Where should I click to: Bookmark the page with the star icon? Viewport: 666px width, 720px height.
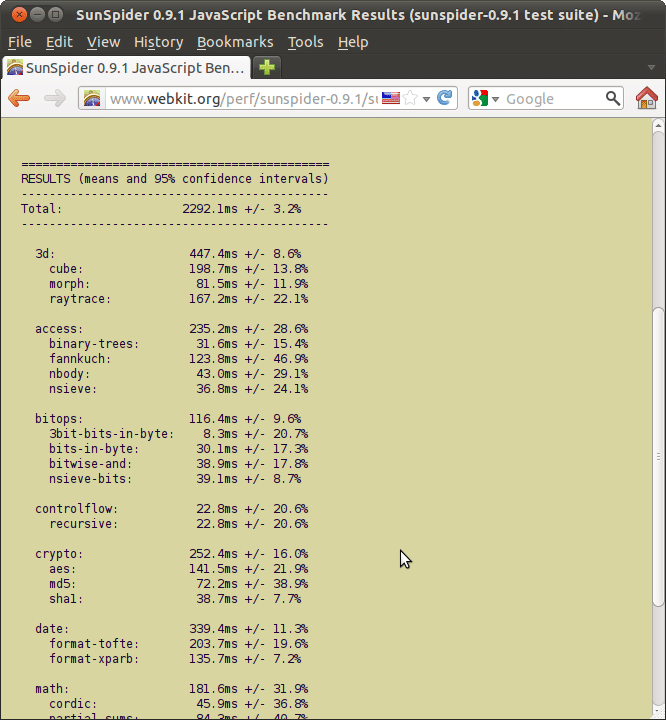tap(411, 98)
